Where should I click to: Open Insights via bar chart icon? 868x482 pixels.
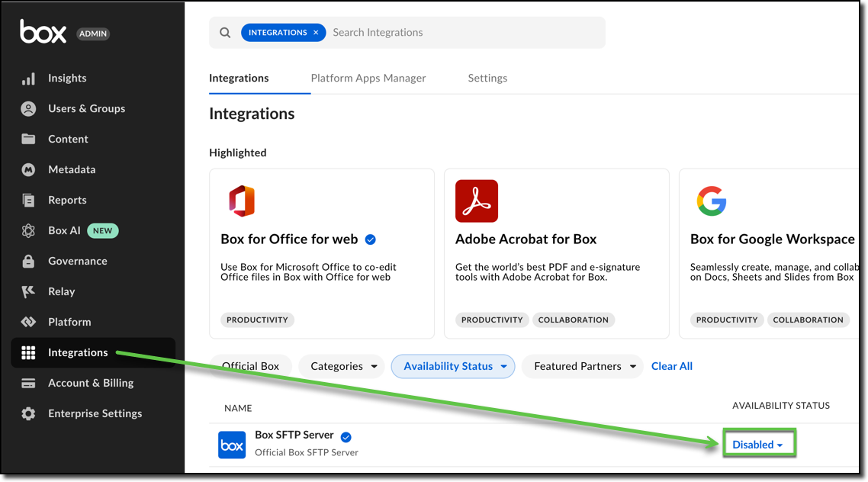point(28,79)
